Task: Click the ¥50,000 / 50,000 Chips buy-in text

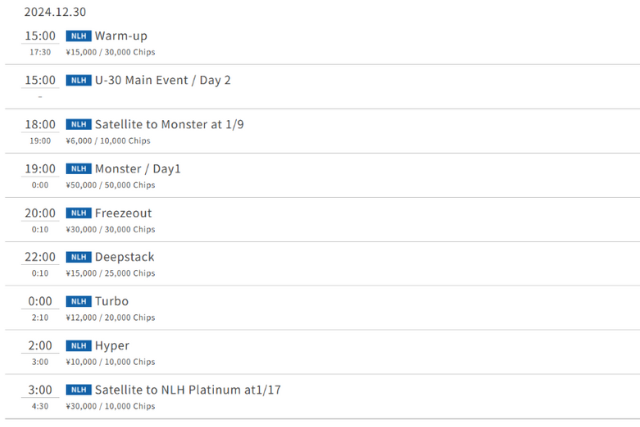Action: [x=110, y=185]
